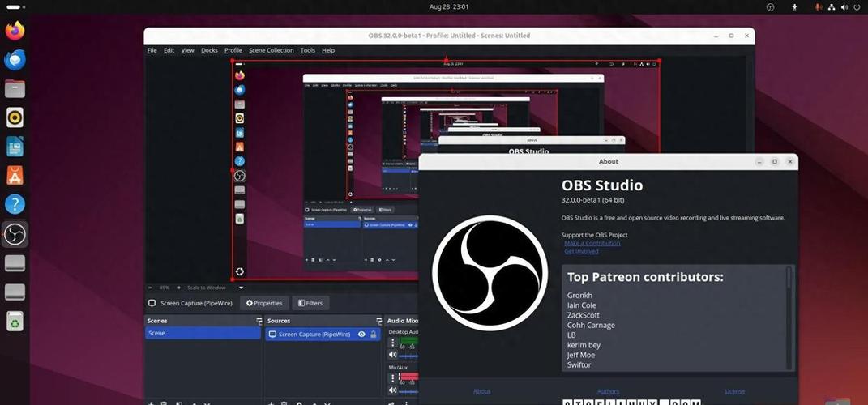
Task: Open the Authors link in About dialog
Action: tap(608, 392)
